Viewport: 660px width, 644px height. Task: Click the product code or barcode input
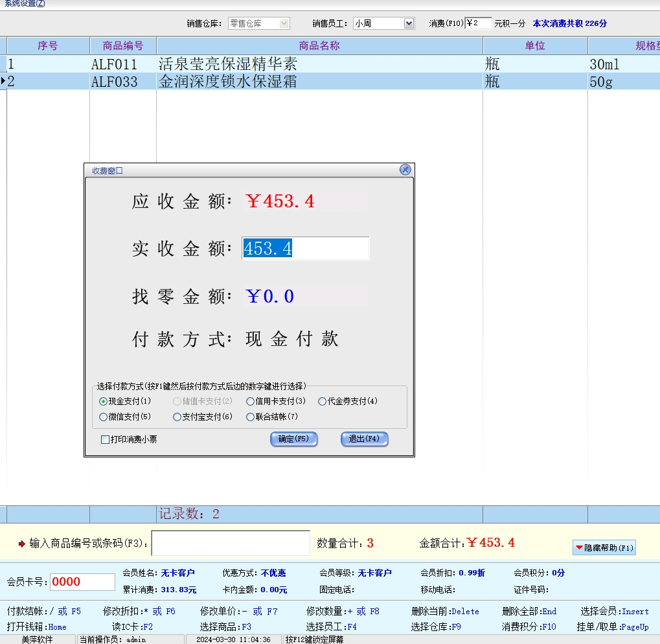(x=231, y=543)
